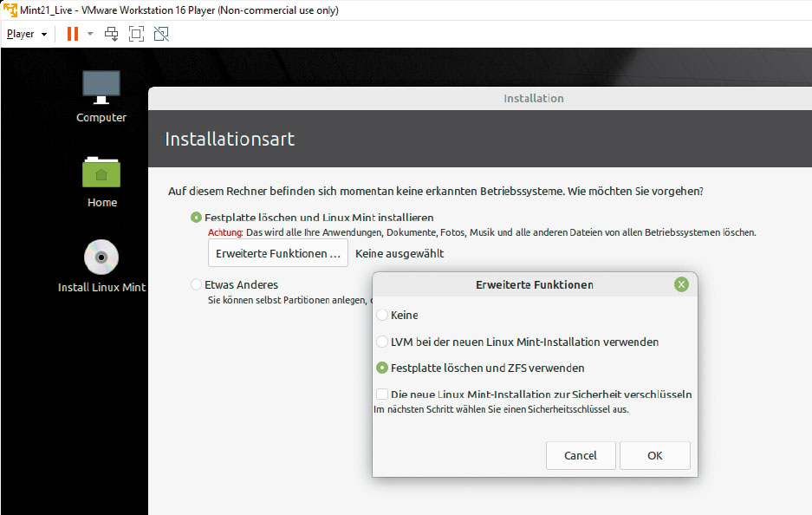Image resolution: width=812 pixels, height=515 pixels.
Task: Open the Computer desktop icon
Action: point(101,96)
